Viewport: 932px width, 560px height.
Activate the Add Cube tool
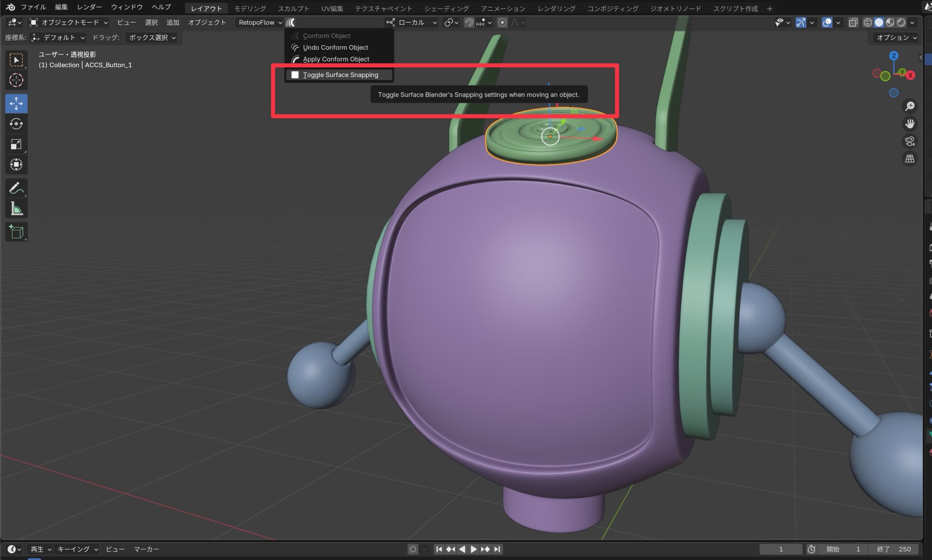[x=16, y=232]
